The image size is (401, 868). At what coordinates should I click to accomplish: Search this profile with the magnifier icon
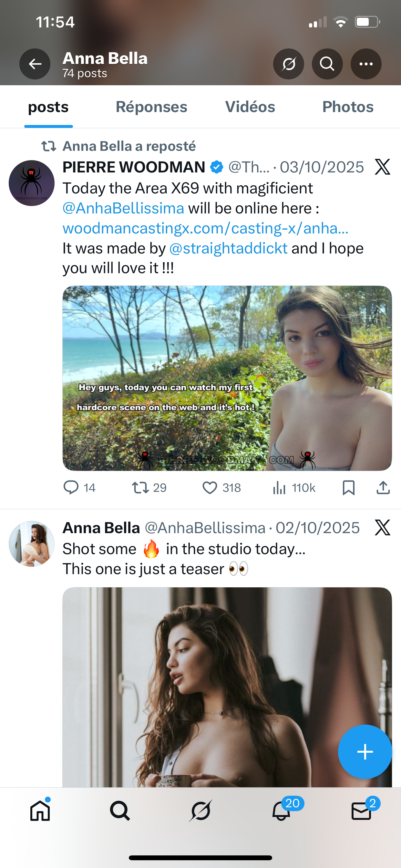click(327, 64)
